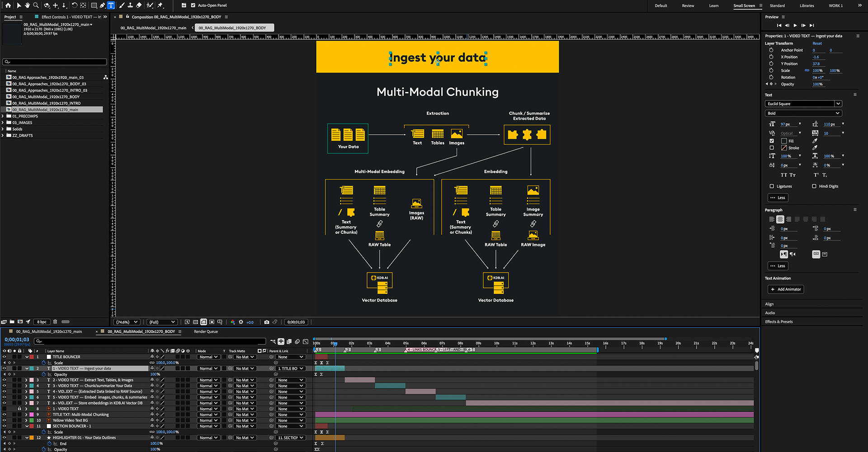The width and height of the screenshot is (868, 452).
Task: Select the All Caps TT text style
Action: coord(784,175)
